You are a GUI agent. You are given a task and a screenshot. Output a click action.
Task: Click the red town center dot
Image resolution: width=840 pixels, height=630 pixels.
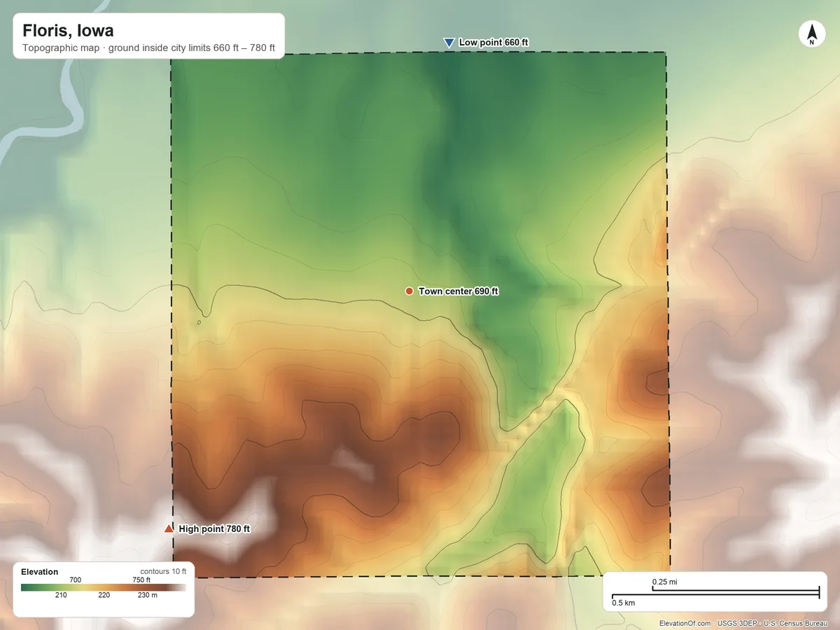coord(409,290)
